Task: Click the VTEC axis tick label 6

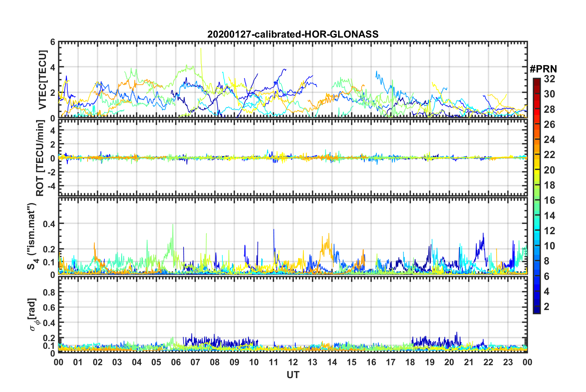Action: point(53,42)
